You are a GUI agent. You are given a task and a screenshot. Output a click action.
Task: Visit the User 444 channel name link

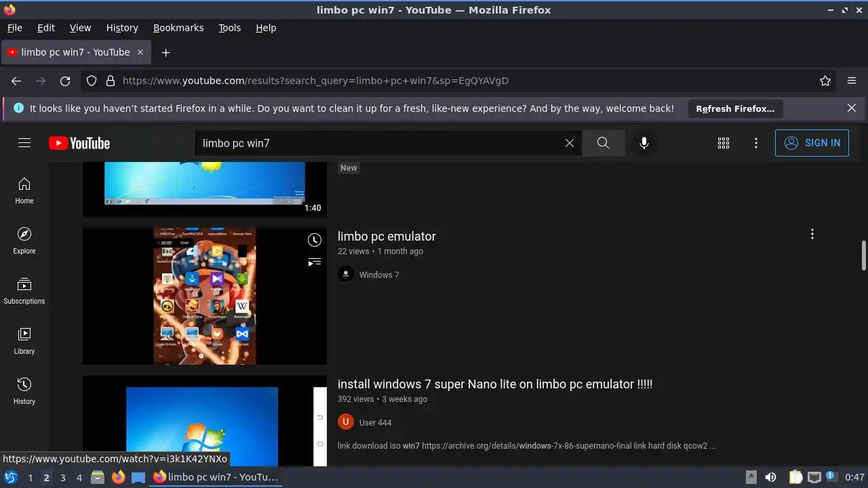coord(375,422)
